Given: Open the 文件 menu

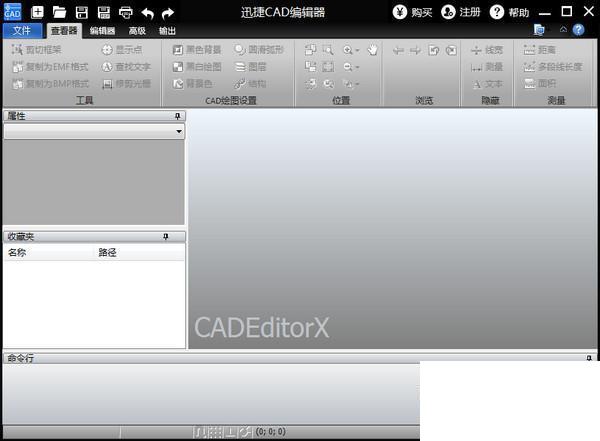Looking at the screenshot, I should pyautogui.click(x=22, y=31).
